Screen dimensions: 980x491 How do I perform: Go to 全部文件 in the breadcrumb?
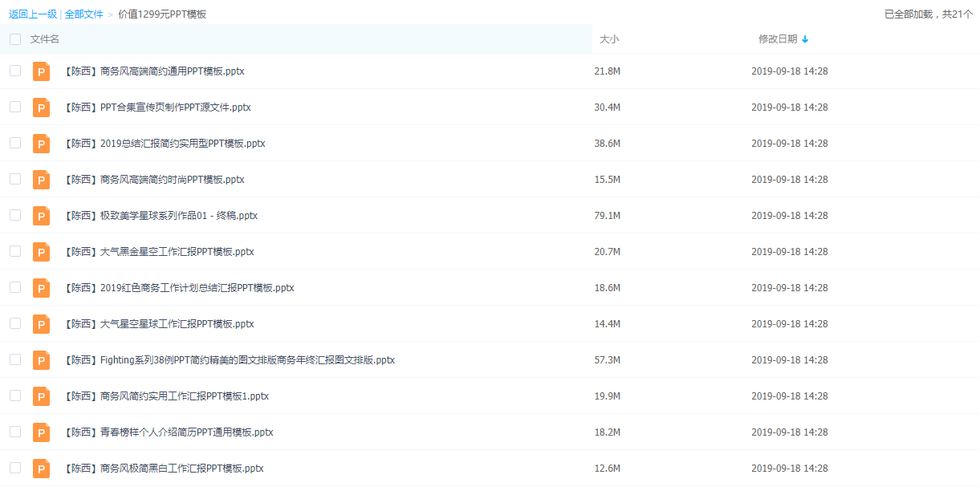click(x=84, y=14)
